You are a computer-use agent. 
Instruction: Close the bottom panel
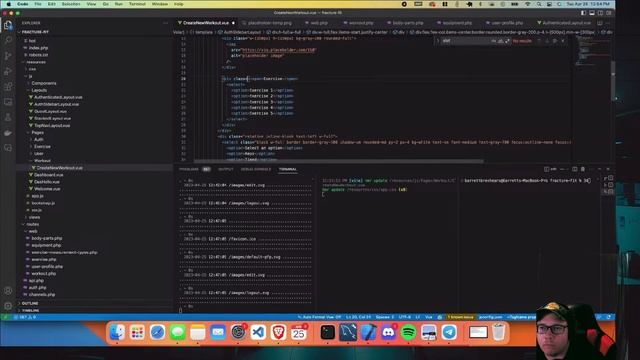pyautogui.click(x=608, y=169)
